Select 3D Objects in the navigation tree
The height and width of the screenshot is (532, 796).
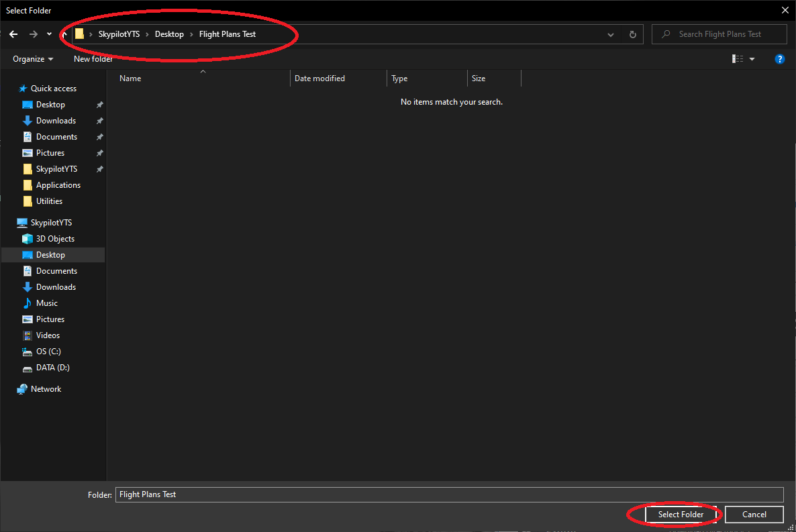click(x=55, y=239)
